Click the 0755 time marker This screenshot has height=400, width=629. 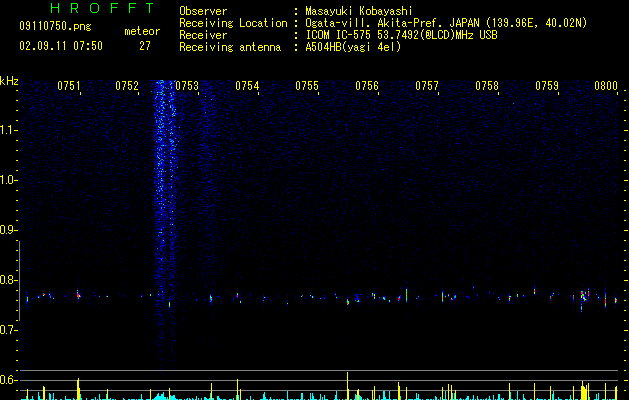pyautogui.click(x=307, y=86)
